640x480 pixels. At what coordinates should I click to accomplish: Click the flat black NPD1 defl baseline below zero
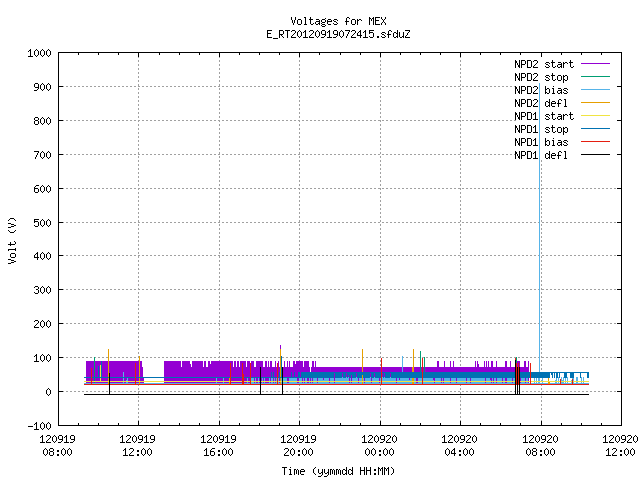(336, 394)
